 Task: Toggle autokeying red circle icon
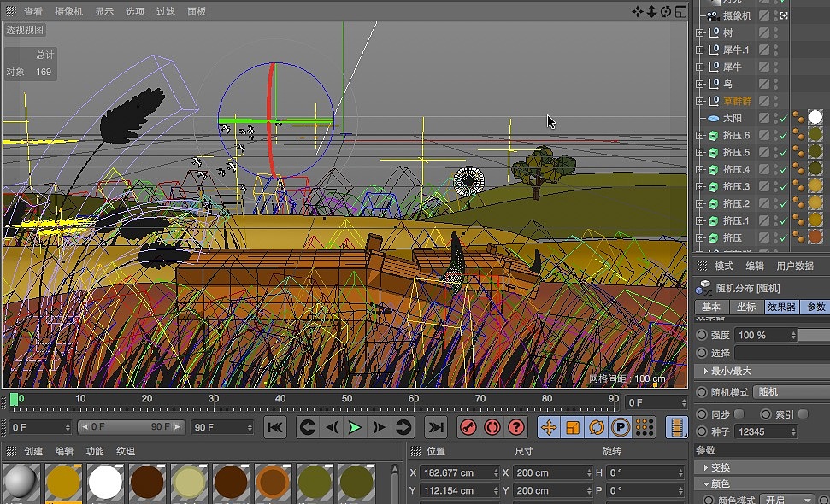pyautogui.click(x=492, y=427)
